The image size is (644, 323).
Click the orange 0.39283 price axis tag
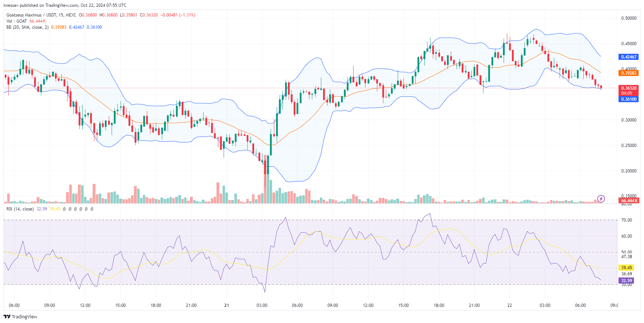[x=629, y=73]
